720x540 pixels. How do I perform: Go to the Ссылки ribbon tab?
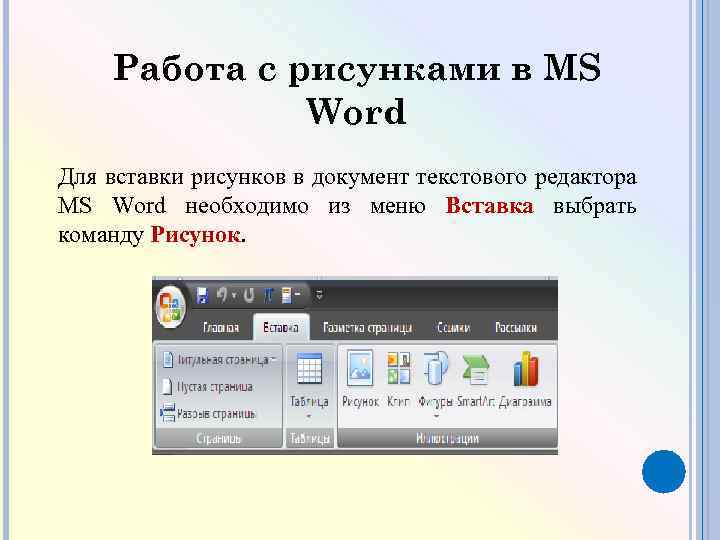coord(454,327)
